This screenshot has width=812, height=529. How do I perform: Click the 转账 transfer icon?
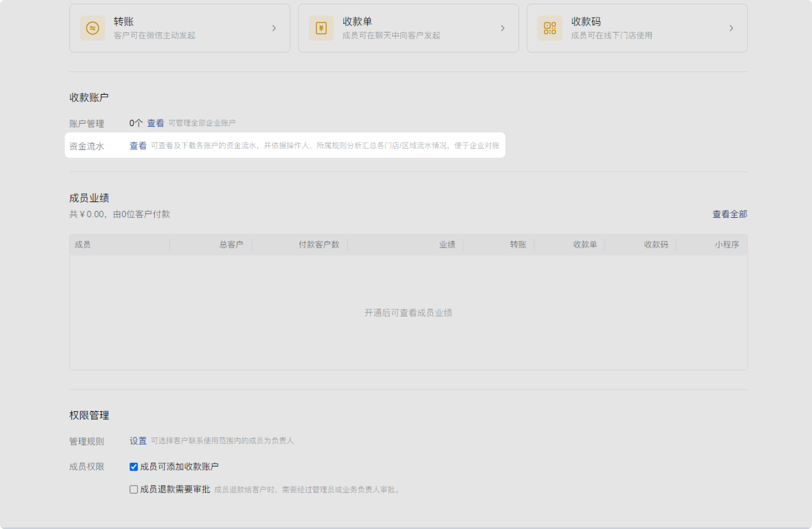tap(92, 28)
